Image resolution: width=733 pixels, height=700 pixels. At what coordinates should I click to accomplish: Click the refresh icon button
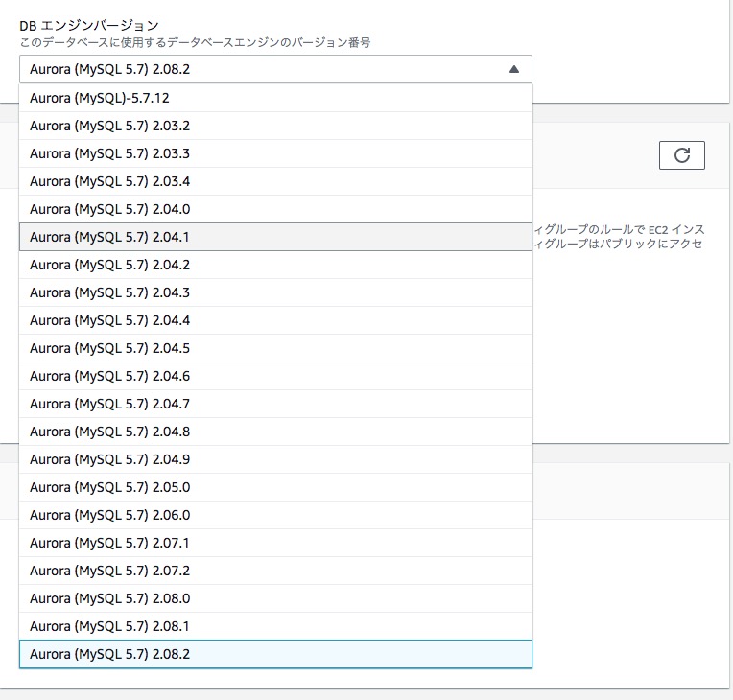[681, 155]
